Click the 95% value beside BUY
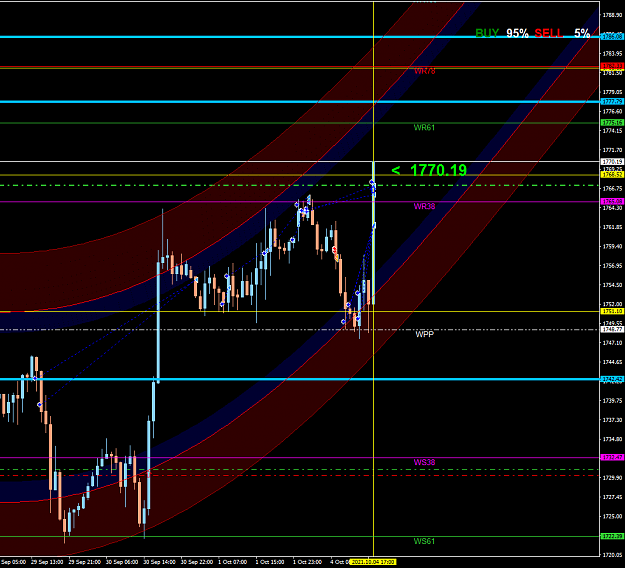 point(517,33)
